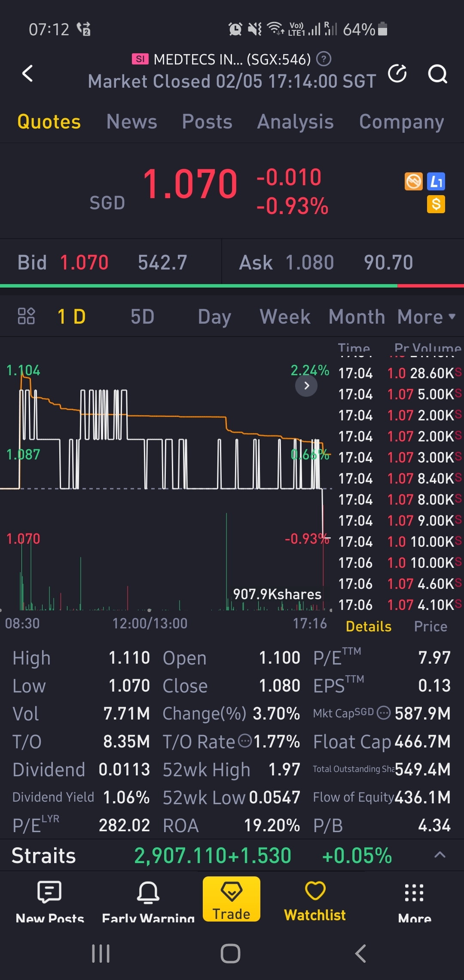Collapse ticker panel with round chevron button
The height and width of the screenshot is (980, 464).
(x=306, y=386)
